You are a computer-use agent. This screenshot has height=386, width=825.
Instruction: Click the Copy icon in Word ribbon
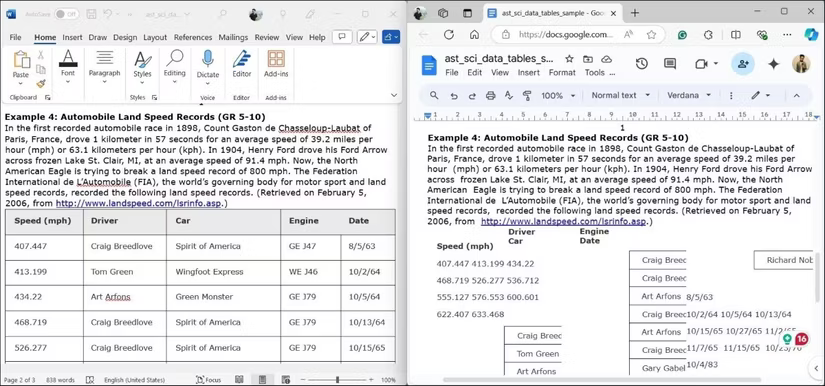coord(41,69)
